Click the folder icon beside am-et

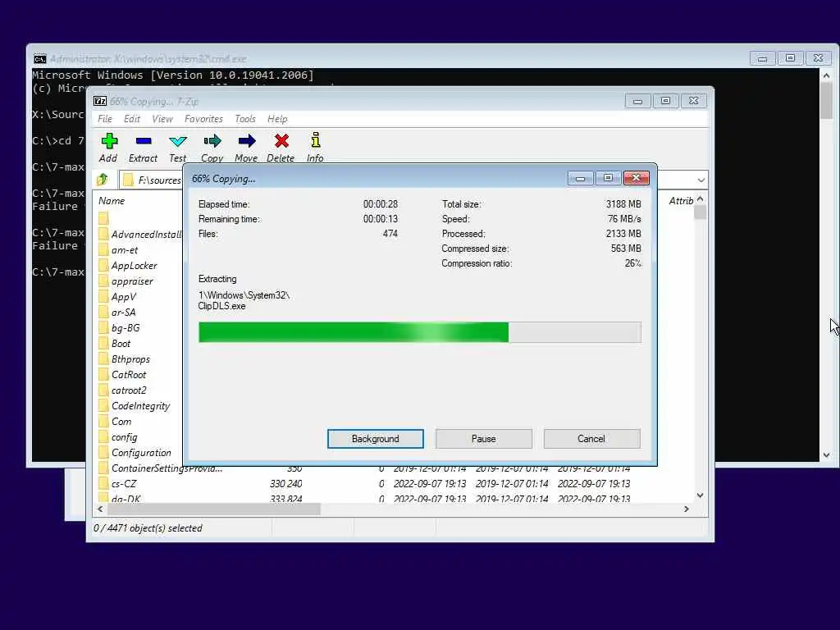103,250
